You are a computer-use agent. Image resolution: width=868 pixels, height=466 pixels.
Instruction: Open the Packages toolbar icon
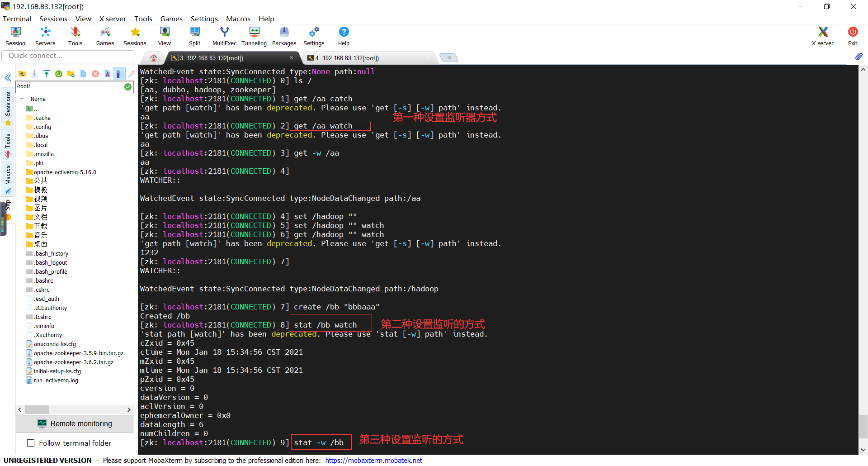click(284, 36)
